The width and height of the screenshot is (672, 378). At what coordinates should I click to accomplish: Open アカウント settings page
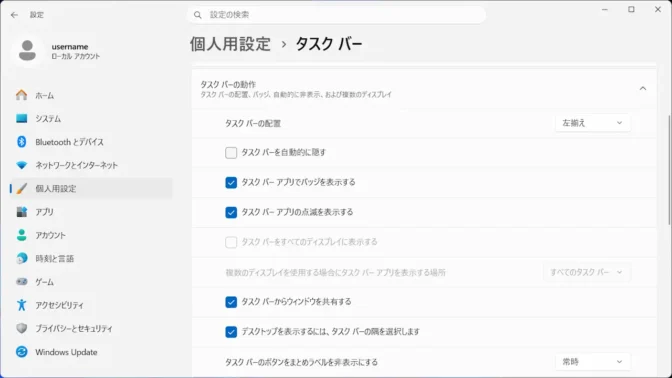coord(92,235)
